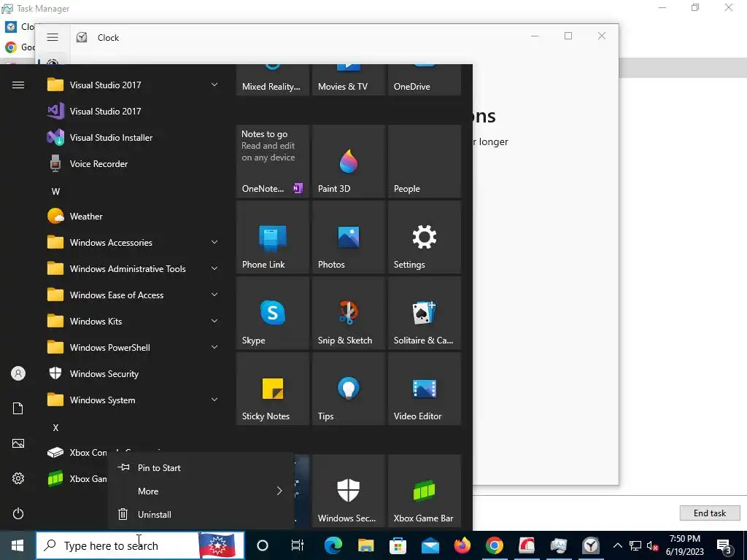The height and width of the screenshot is (560, 747).
Task: Open OneNote tile
Action: tap(273, 161)
